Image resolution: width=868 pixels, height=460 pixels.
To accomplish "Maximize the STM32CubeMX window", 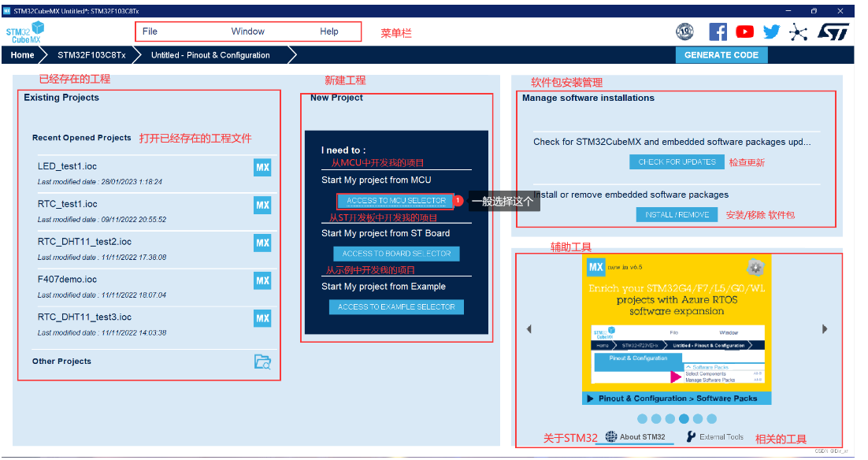I will [814, 10].
